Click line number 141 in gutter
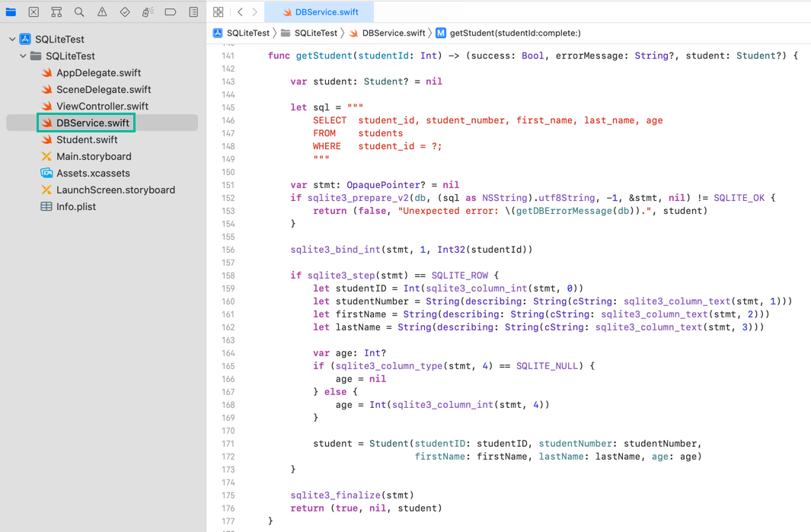 [x=228, y=56]
